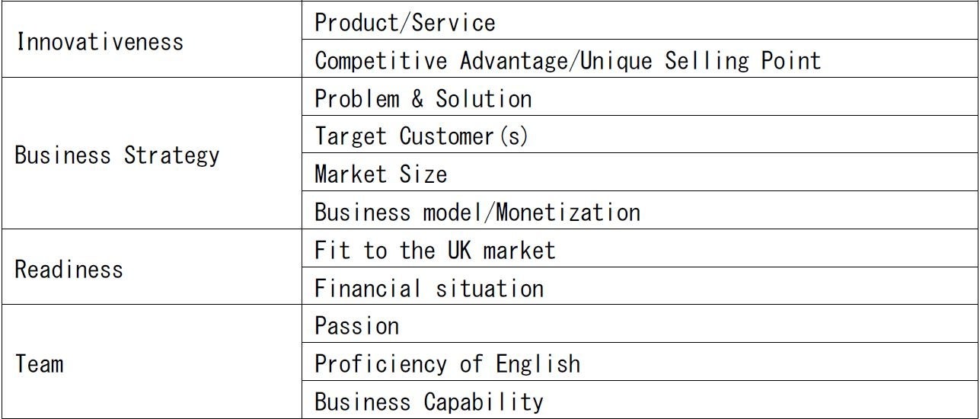The height and width of the screenshot is (419, 980).
Task: Click the Financial situation row
Action: (x=429, y=288)
